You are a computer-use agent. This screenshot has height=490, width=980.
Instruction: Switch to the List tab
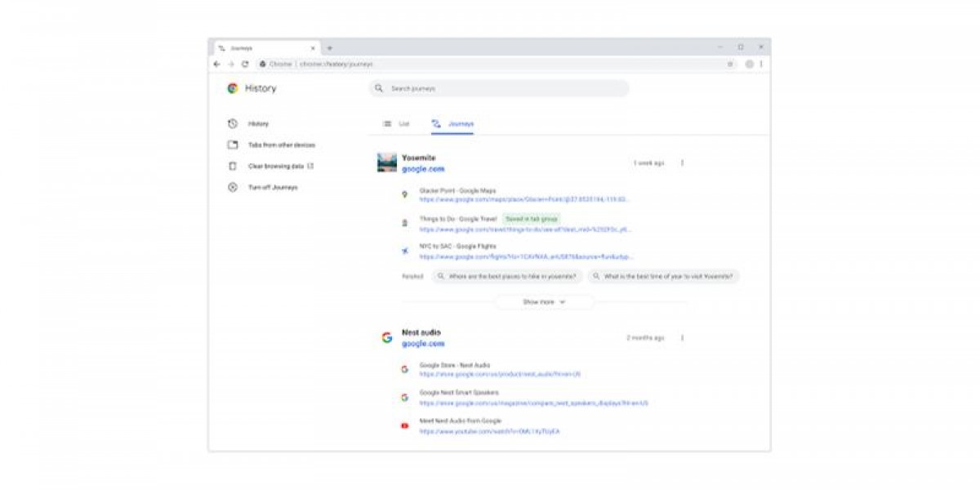point(397,124)
